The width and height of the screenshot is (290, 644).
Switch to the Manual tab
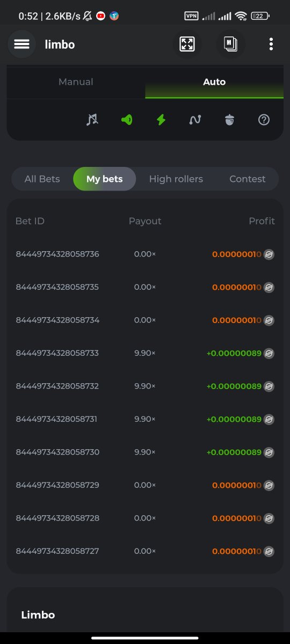(x=76, y=82)
